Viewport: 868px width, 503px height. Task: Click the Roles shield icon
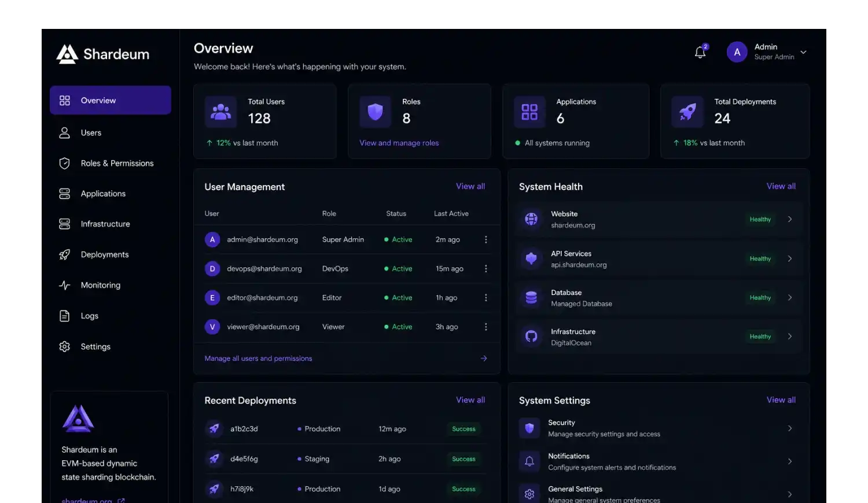tap(375, 112)
